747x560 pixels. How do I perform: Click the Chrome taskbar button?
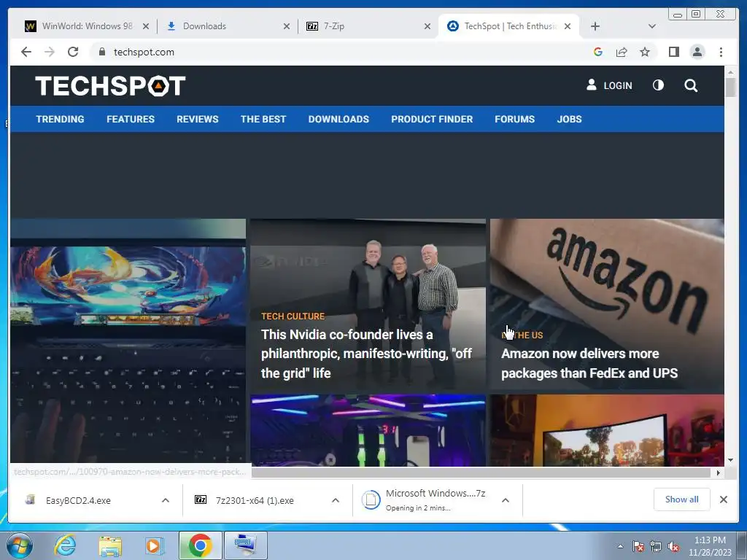pos(201,545)
